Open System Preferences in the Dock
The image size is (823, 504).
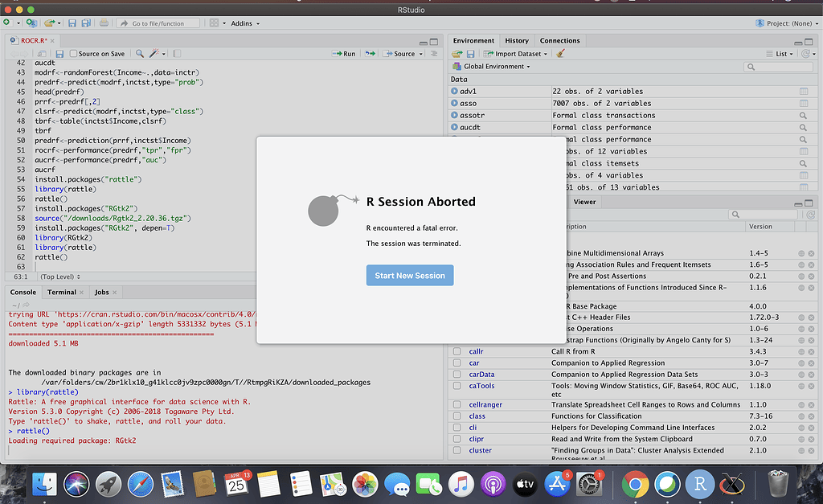pos(588,484)
